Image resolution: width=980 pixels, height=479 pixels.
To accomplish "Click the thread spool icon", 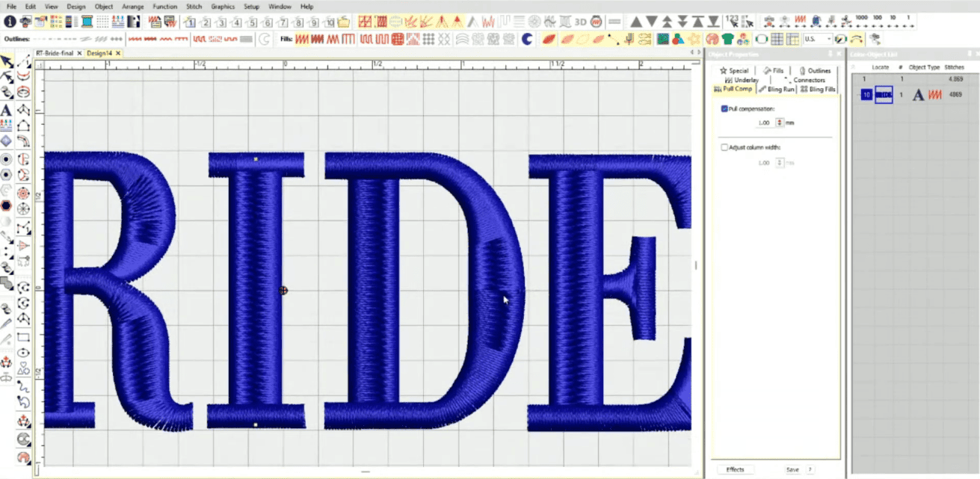I will coord(87,22).
